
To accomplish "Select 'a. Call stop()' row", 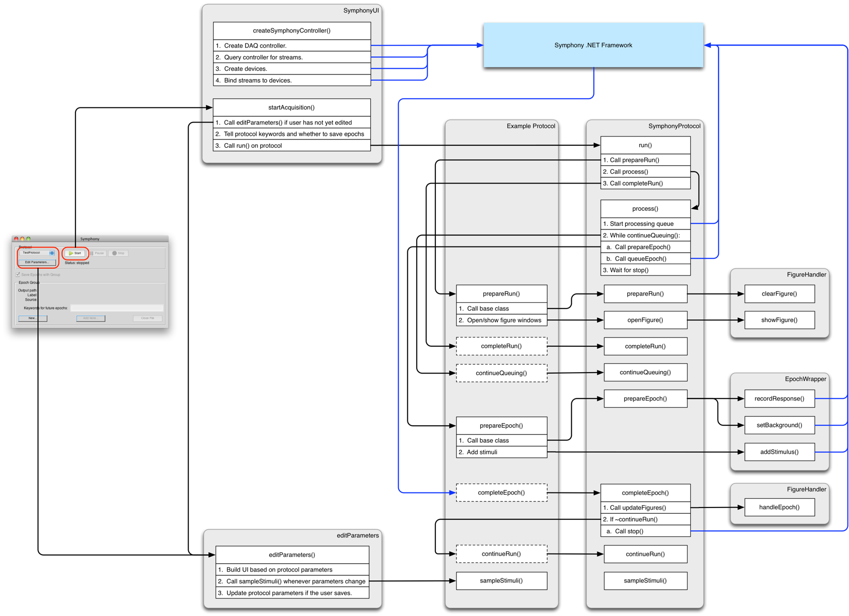I will [x=645, y=531].
